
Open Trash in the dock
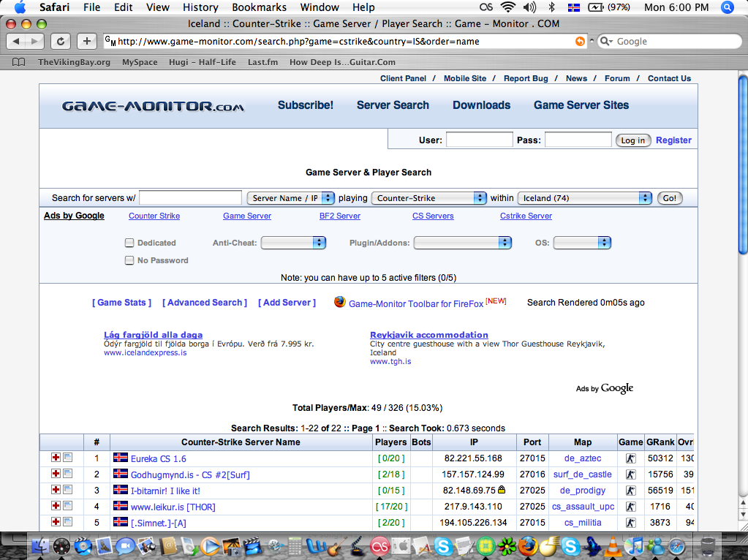coord(708,547)
